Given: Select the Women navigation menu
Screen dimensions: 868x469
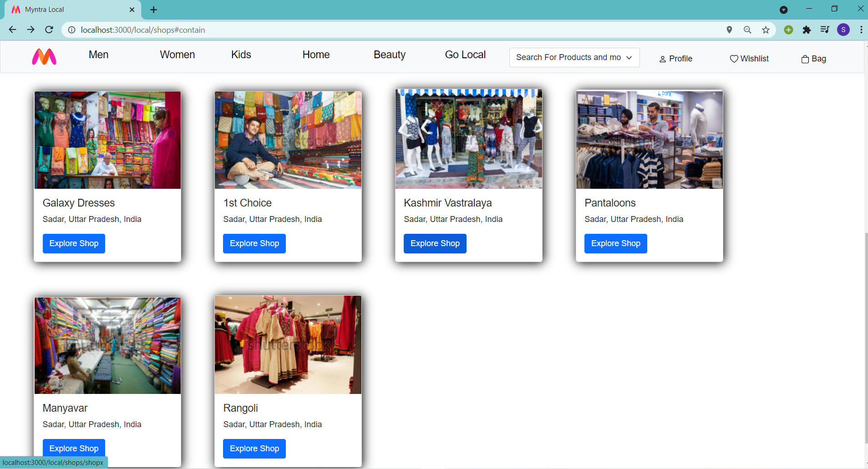Looking at the screenshot, I should click(177, 54).
